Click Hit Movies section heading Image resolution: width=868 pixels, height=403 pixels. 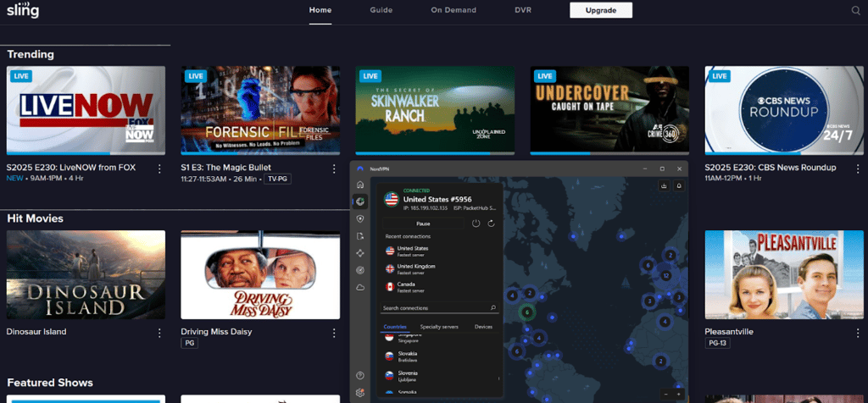pyautogui.click(x=35, y=218)
